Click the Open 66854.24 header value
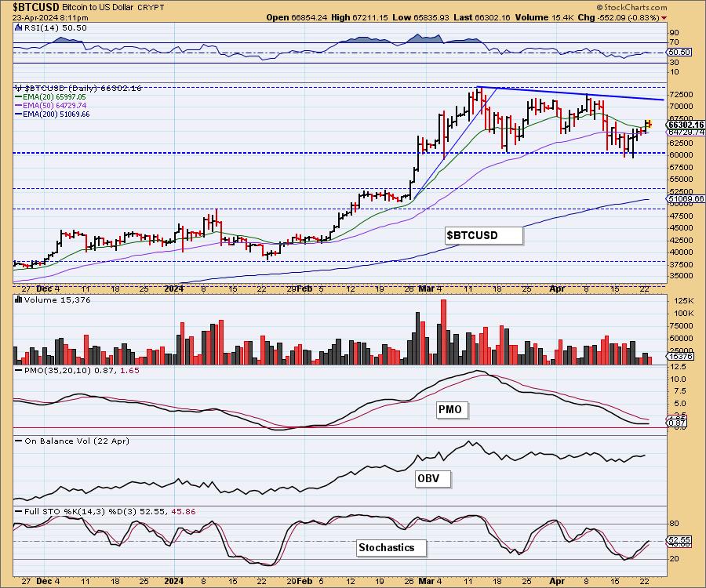This screenshot has width=706, height=588. point(296,17)
